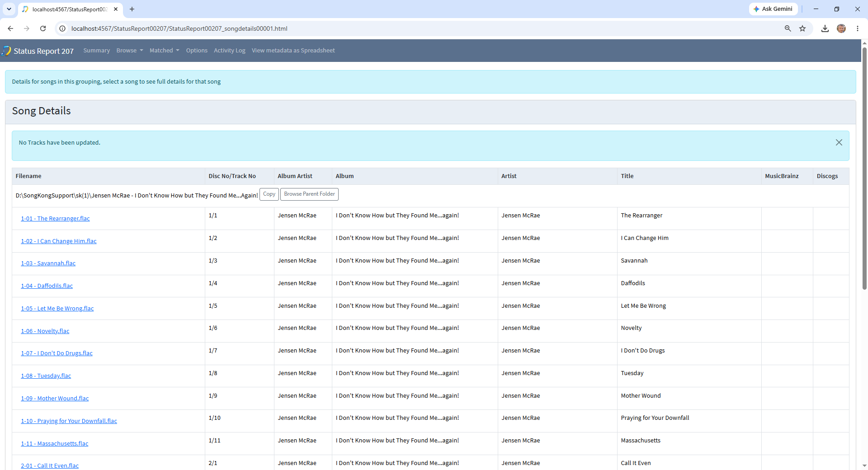Click the Status Report 207 title
The height and width of the screenshot is (470, 868).
pyautogui.click(x=43, y=51)
